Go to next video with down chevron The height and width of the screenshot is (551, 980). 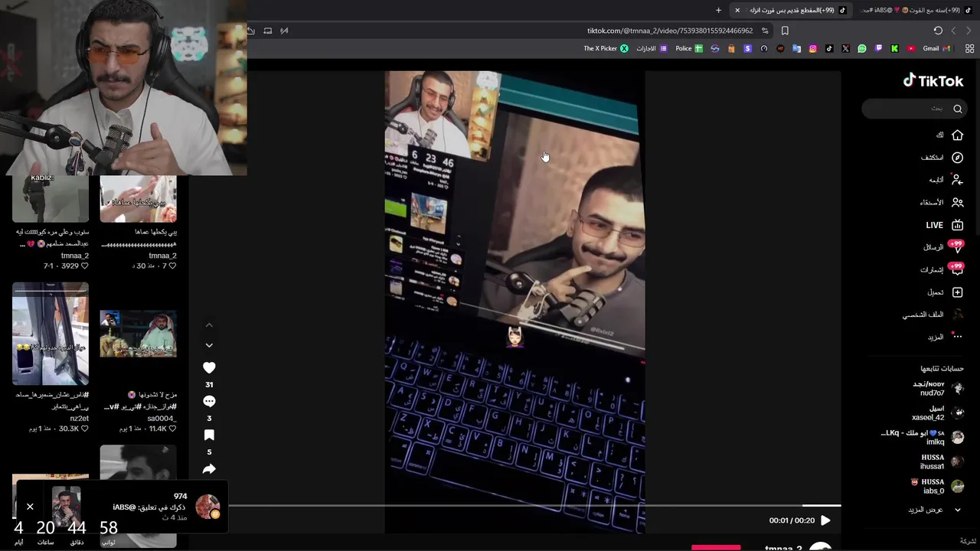[x=209, y=345]
